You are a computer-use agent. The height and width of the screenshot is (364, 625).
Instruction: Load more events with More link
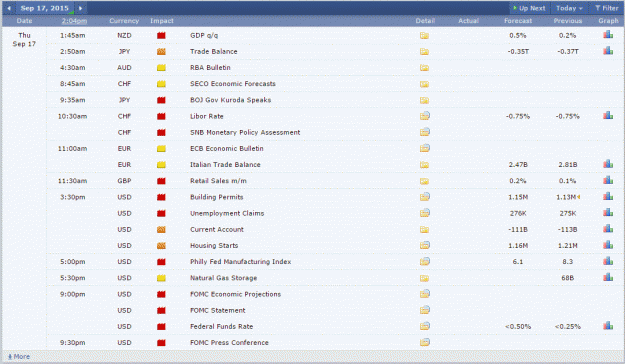(19, 356)
